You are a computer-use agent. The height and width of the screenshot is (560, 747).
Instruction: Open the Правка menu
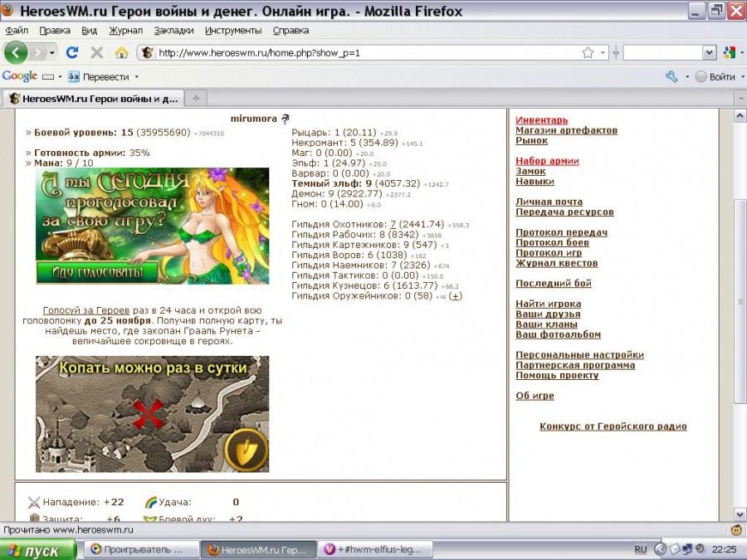coord(55,31)
